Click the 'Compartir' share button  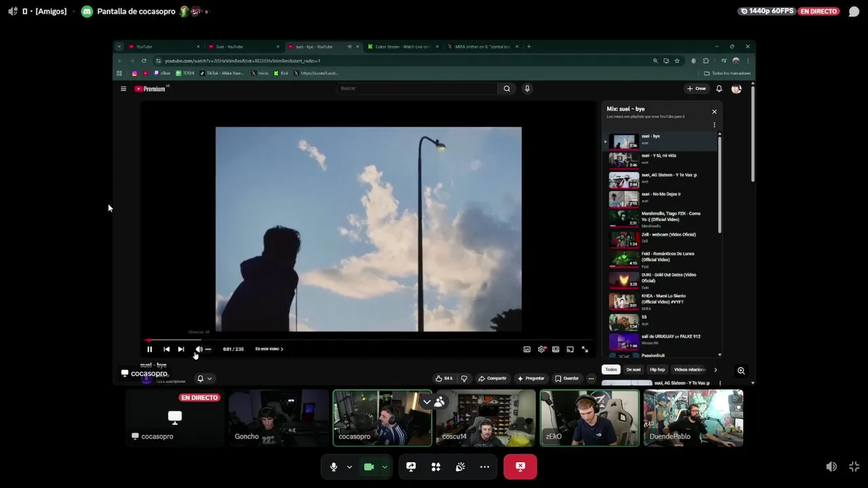point(492,378)
